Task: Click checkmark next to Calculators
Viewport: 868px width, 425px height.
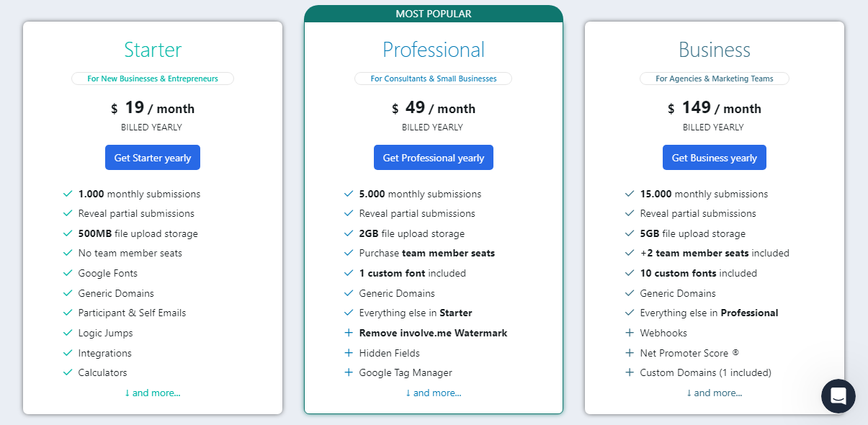Action: (68, 372)
